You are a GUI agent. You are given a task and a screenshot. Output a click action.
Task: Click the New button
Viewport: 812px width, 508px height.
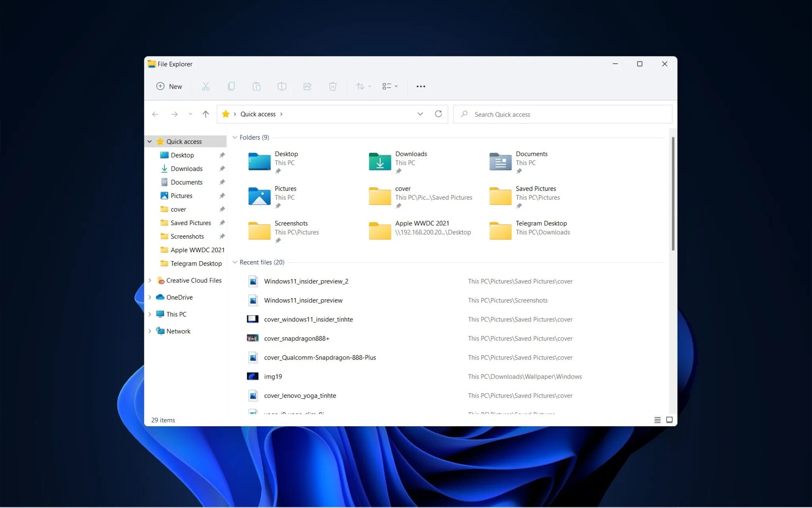point(169,86)
